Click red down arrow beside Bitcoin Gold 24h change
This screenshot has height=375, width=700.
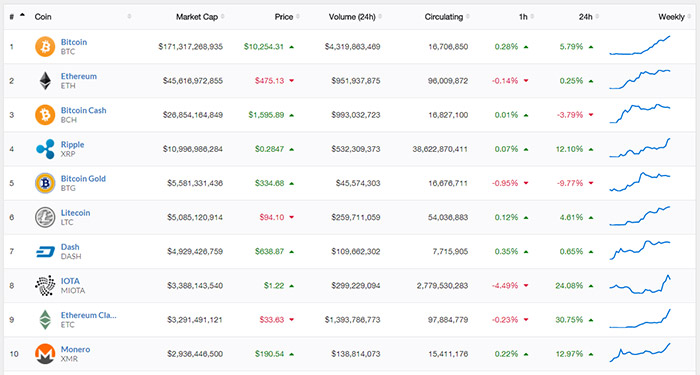[x=591, y=183]
